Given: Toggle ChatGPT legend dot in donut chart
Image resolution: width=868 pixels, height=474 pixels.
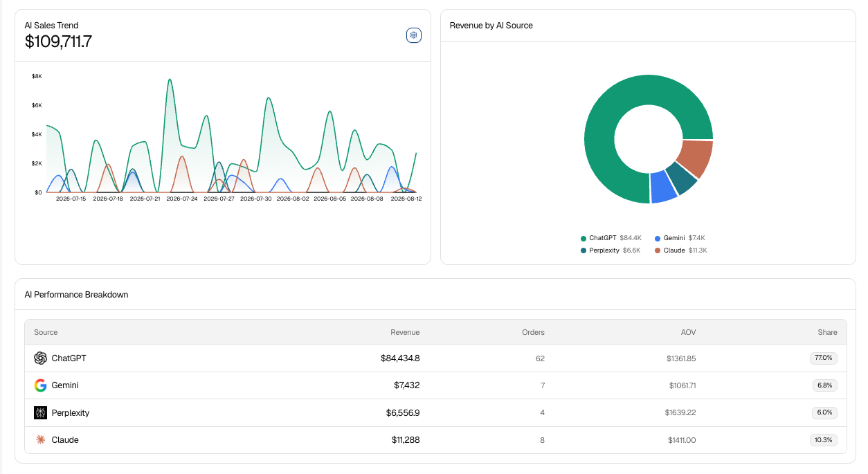Looking at the screenshot, I should click(584, 238).
